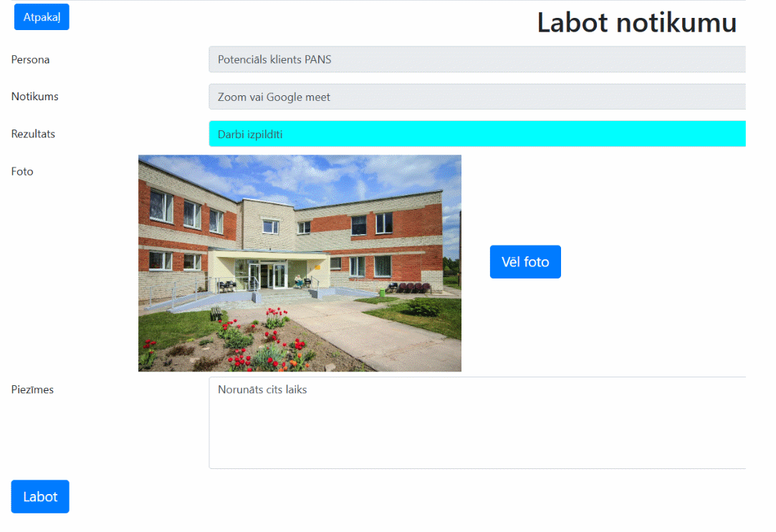Focus the Piezīmes notes text area

tap(477, 422)
